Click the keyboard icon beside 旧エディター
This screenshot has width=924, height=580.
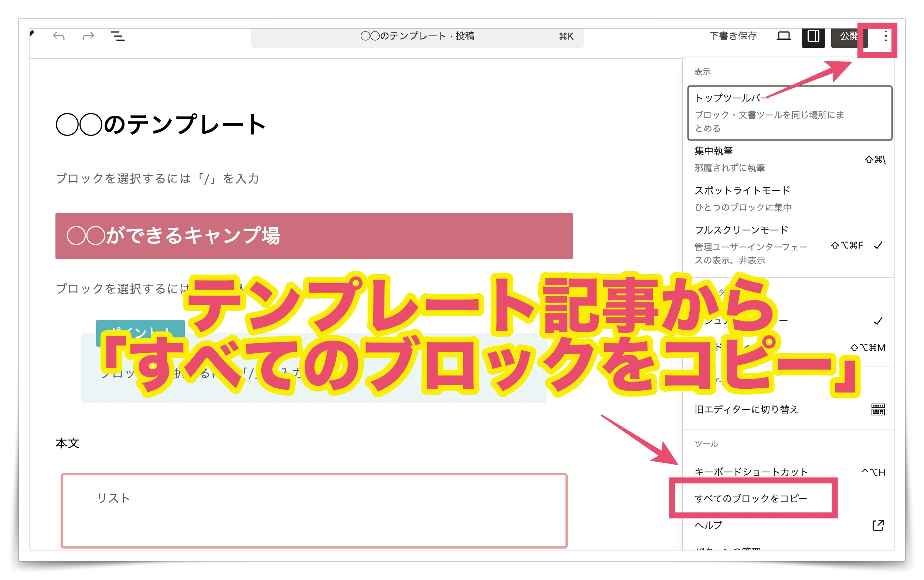coord(878,409)
